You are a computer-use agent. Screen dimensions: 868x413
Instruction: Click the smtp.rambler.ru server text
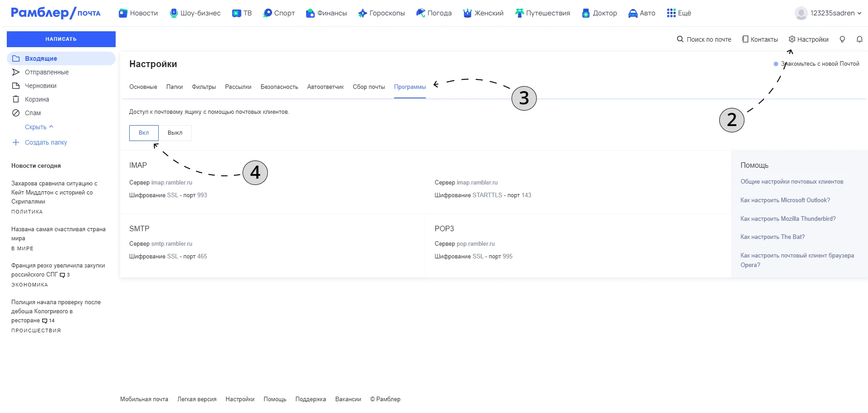pyautogui.click(x=172, y=244)
